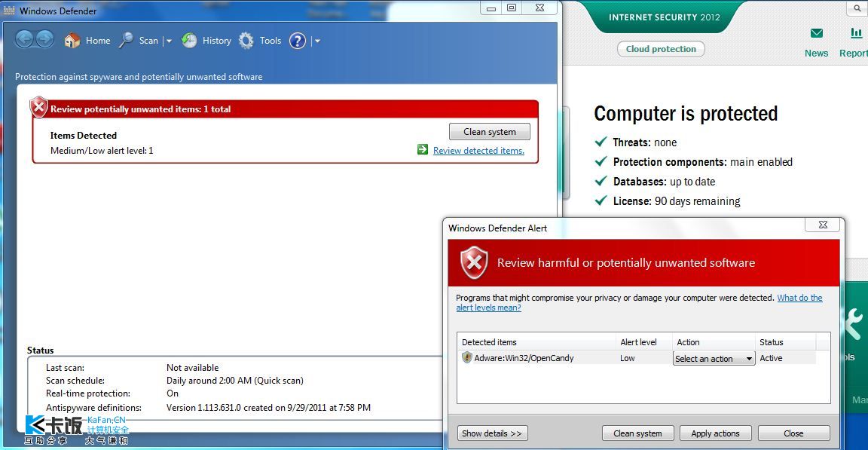The width and height of the screenshot is (868, 450).
Task: Click the 'Medium/Low alert level: 1' text
Action: point(102,151)
